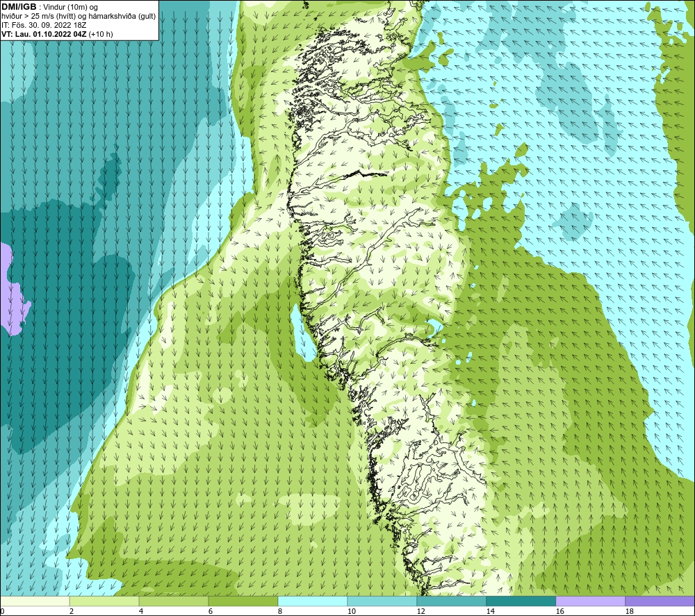695x616 pixels.
Task: Click the above-18 m/s purple swatch
Action: 660,601
